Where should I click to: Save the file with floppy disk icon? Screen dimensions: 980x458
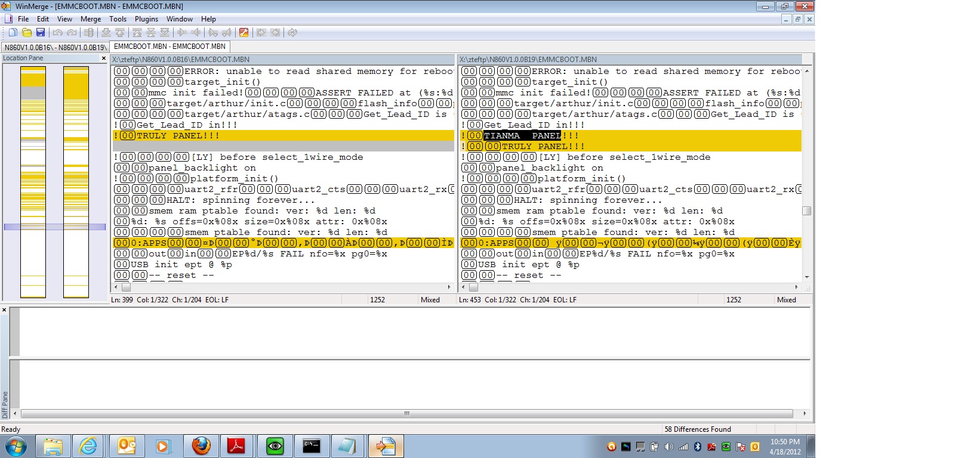[41, 33]
